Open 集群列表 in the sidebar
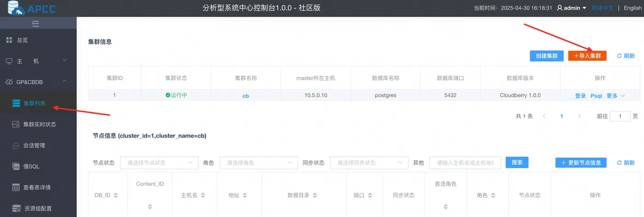644x217 pixels. pyautogui.click(x=34, y=103)
